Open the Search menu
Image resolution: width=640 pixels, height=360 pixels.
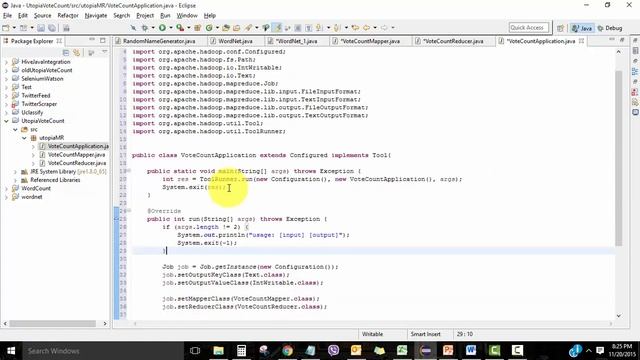(x=121, y=16)
